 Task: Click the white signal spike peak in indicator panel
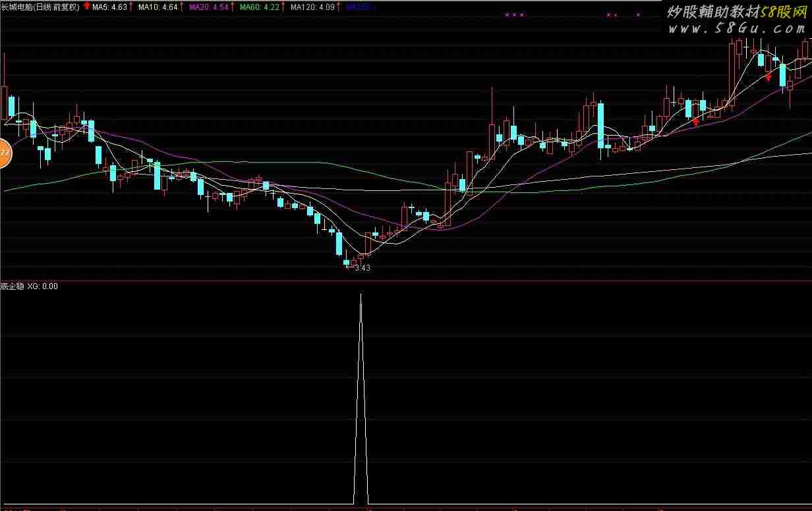pos(361,294)
